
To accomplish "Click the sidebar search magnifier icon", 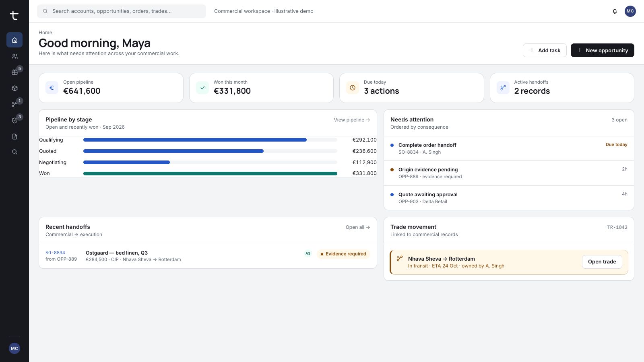I will [x=14, y=152].
